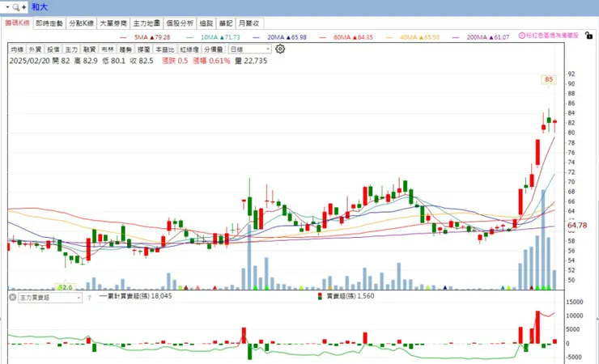
Task: Click the 20MA 65.98 legend item
Action: click(x=287, y=37)
